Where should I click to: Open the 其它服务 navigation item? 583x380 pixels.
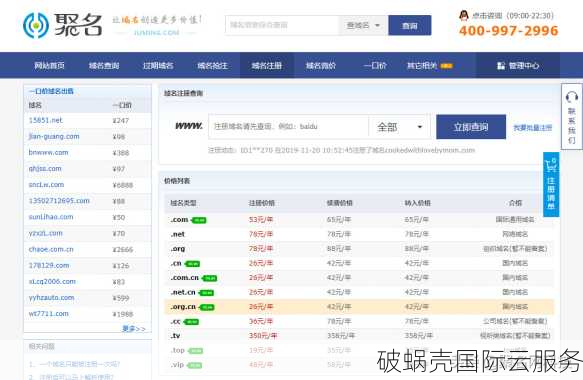click(x=422, y=65)
